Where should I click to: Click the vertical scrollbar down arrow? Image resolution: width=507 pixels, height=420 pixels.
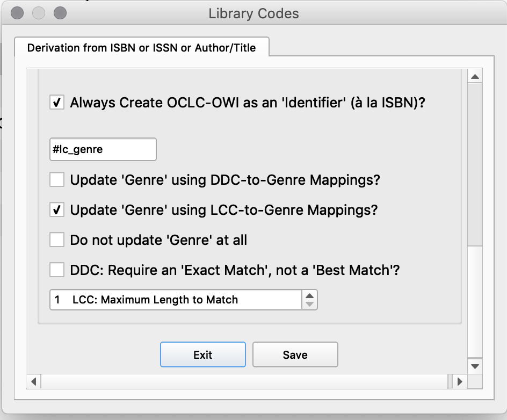474,366
